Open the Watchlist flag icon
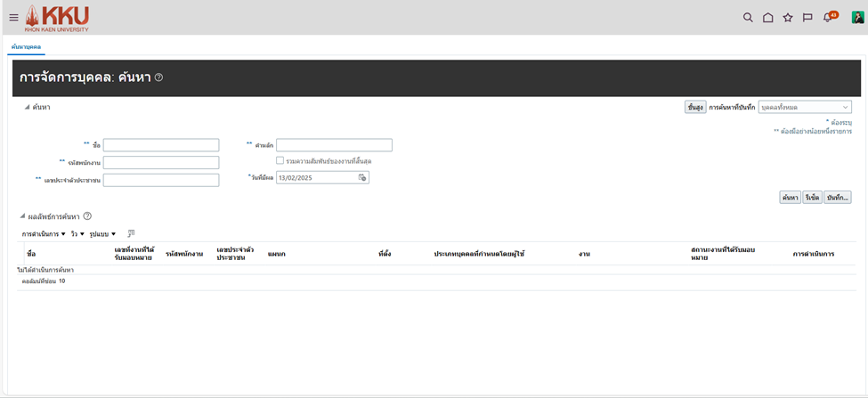 807,17
